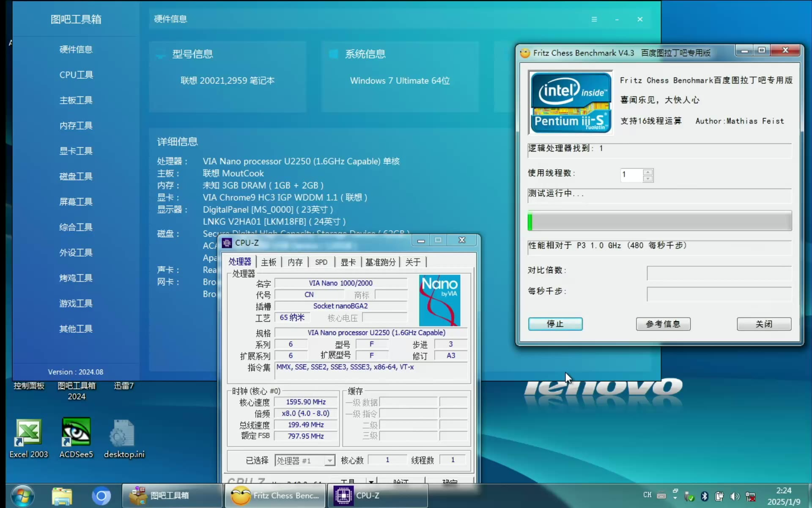Select 磁盘工具 in the toolbox sidebar
The image size is (812, 508).
click(x=76, y=177)
